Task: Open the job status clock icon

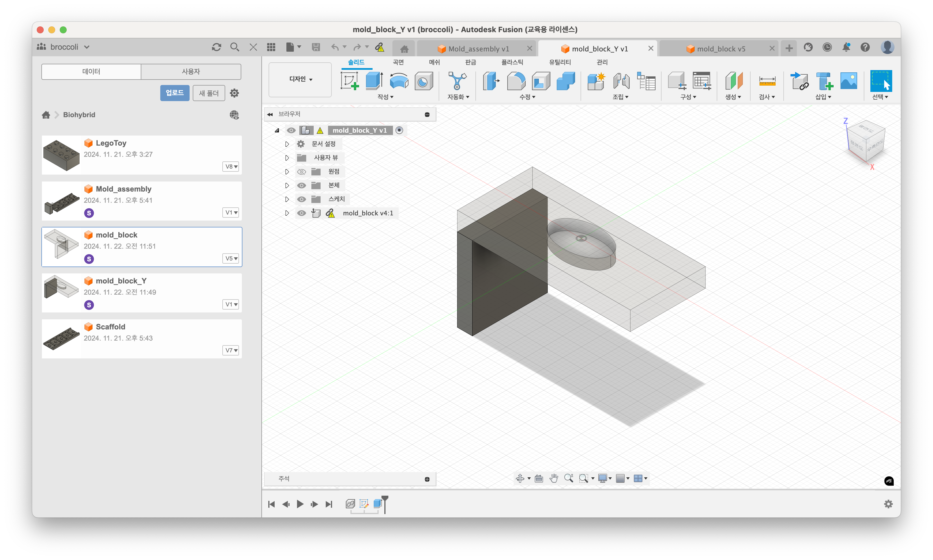Action: pos(827,47)
